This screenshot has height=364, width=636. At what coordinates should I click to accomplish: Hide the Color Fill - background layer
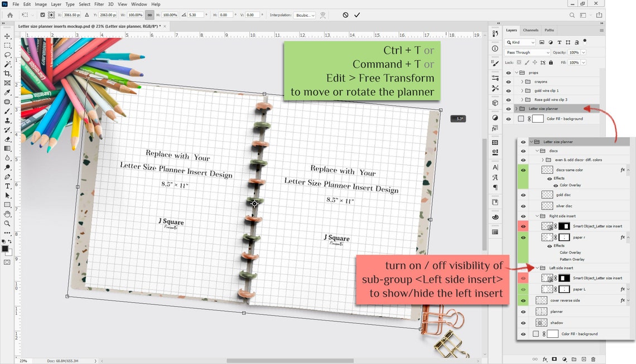(508, 119)
